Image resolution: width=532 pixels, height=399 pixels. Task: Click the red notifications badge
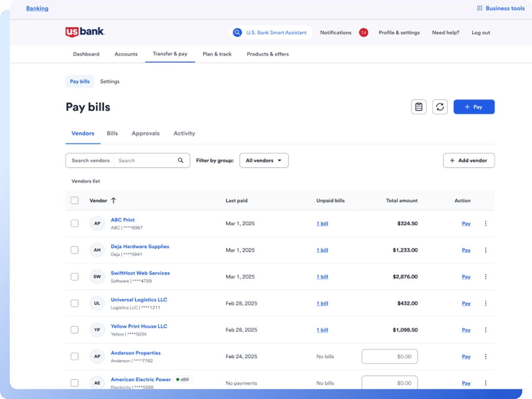point(363,33)
